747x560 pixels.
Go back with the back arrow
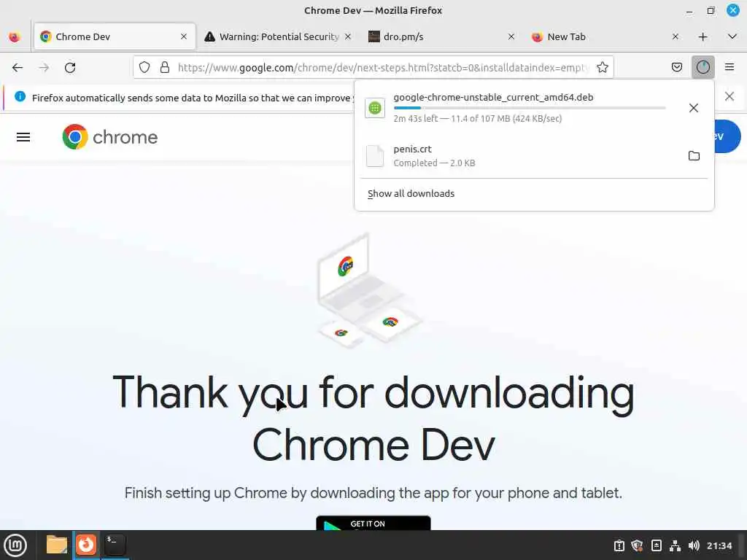(x=18, y=68)
